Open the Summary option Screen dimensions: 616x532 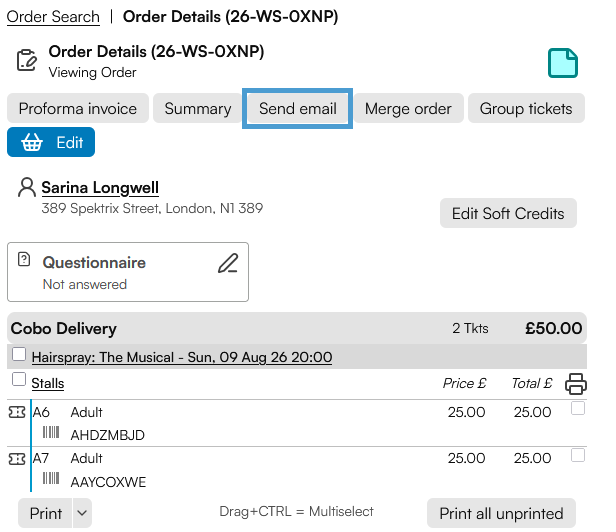tap(198, 108)
